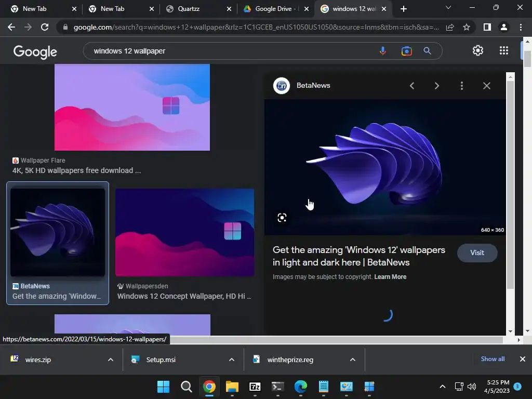This screenshot has width=532, height=399.
Task: Open Microsoft Edge from taskbar
Action: pos(301,387)
